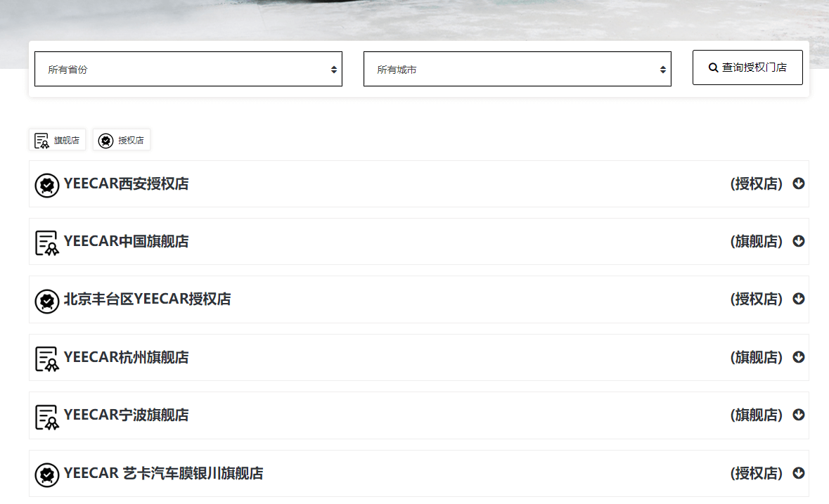This screenshot has width=829, height=504.
Task: Select the YEECAR西安授权店 title text
Action: [x=126, y=183]
